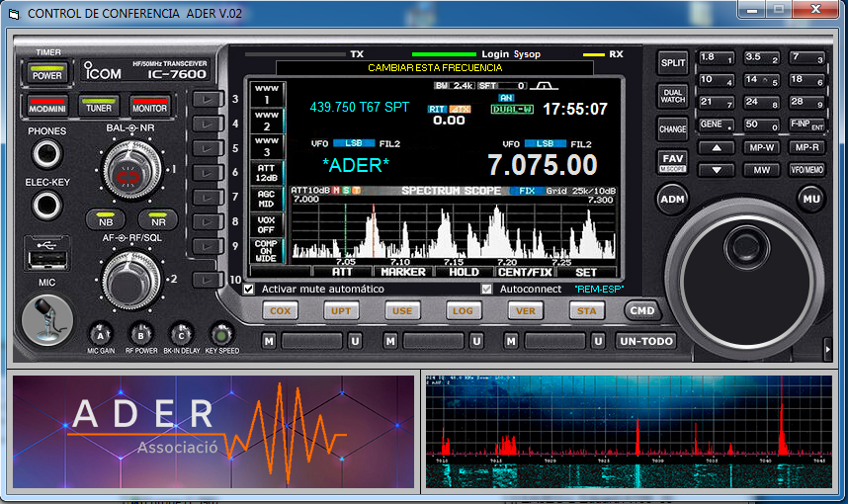Click the orange LOG button
The image size is (848, 504).
[x=464, y=311]
